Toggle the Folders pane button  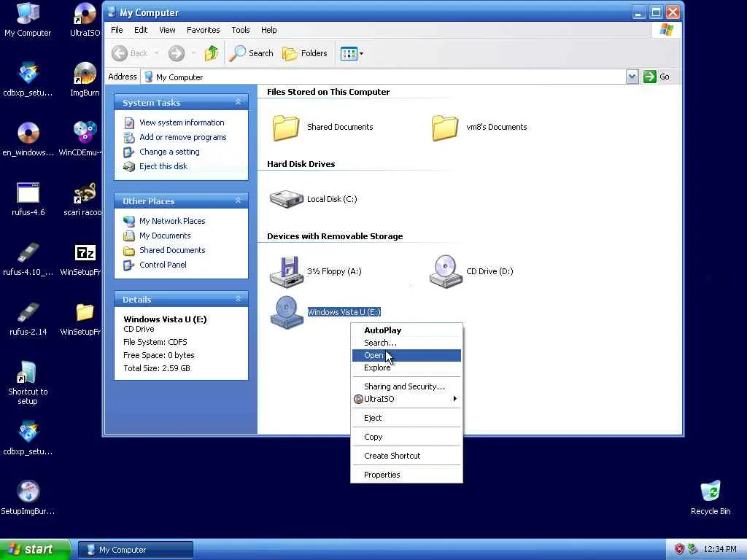tap(305, 53)
